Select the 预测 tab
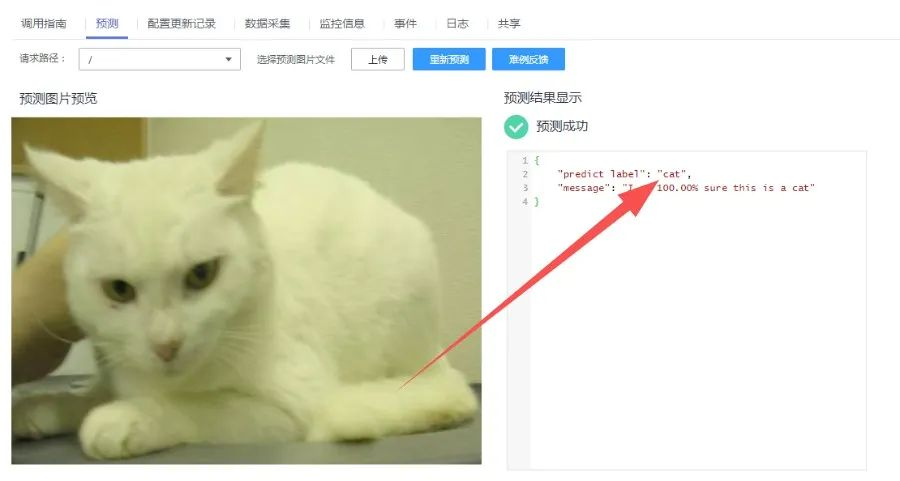This screenshot has height=481, width=900. pyautogui.click(x=107, y=24)
